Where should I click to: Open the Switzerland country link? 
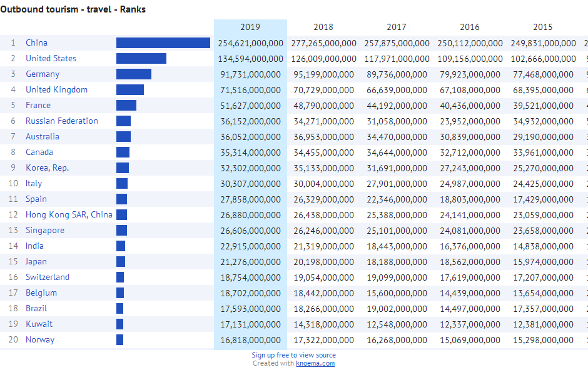[x=48, y=277]
